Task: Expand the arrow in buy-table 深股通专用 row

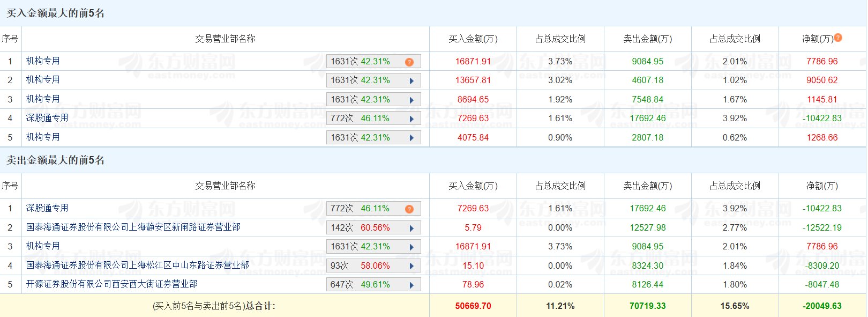Action: (x=411, y=119)
